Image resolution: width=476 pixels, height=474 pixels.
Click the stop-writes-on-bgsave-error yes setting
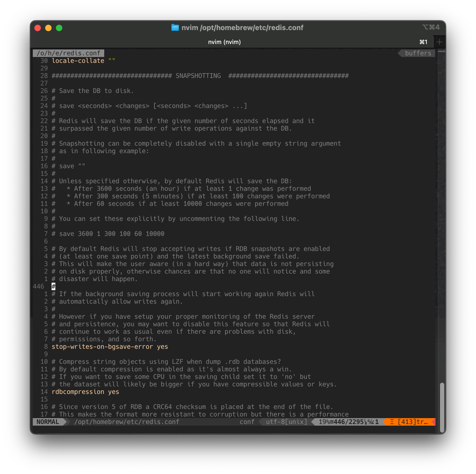pyautogui.click(x=110, y=347)
